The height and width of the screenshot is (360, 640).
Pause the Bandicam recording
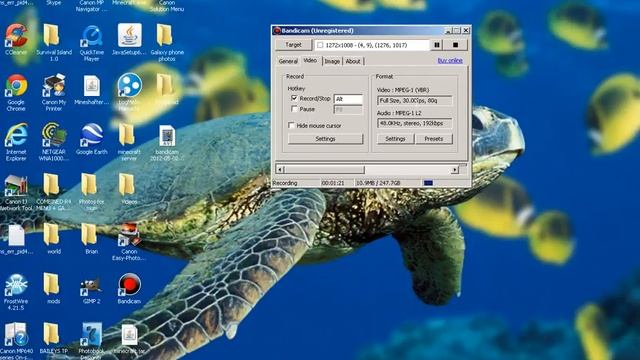[437, 45]
